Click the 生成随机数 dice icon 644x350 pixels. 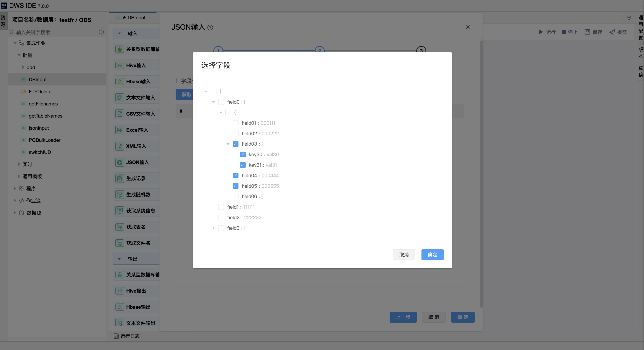click(120, 195)
